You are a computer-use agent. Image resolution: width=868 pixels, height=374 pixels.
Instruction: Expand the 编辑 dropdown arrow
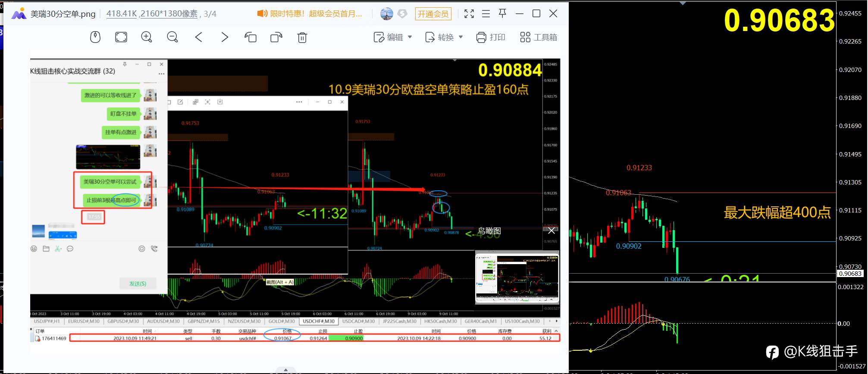click(410, 37)
